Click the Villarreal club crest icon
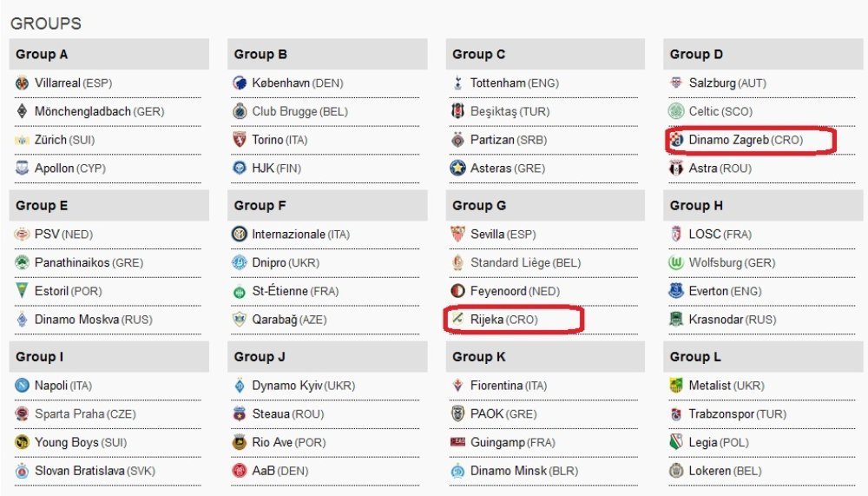The width and height of the screenshot is (868, 496). click(x=23, y=83)
